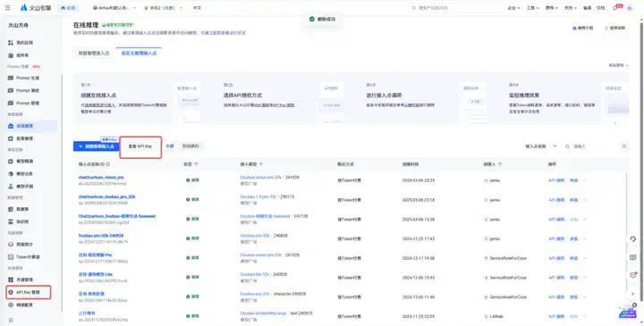The width and height of the screenshot is (644, 326).
Task: Collapse the tutorial via 收起教程
Action: tap(619, 65)
